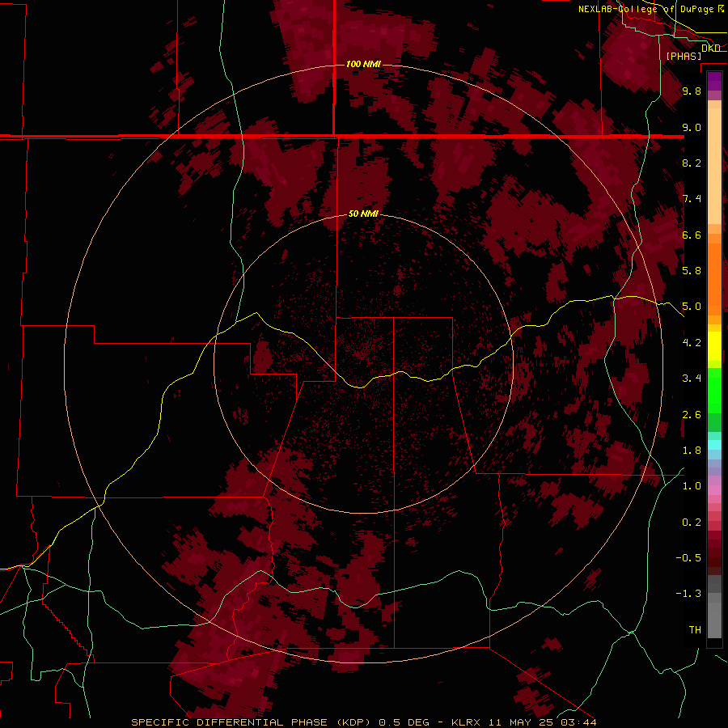The height and width of the screenshot is (728, 728).
Task: Click the TH threshold label
Action: coord(695,629)
